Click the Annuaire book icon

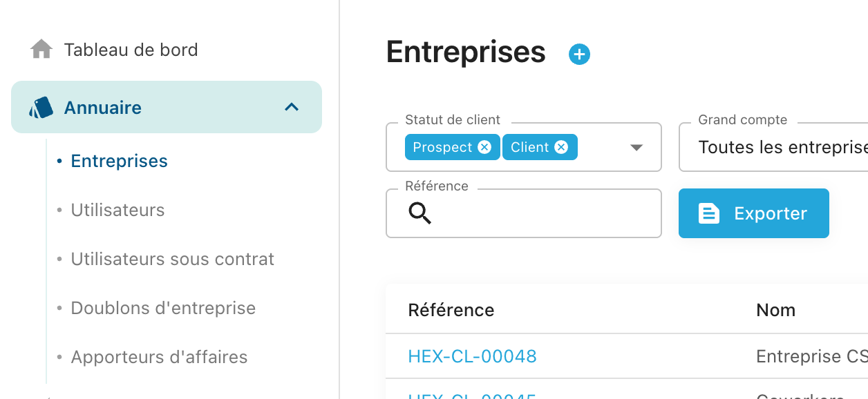(x=41, y=107)
